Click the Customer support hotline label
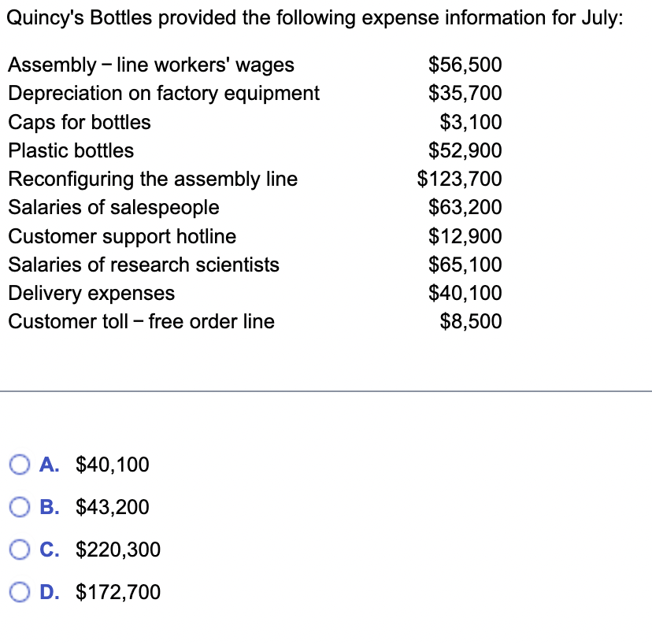 point(122,236)
